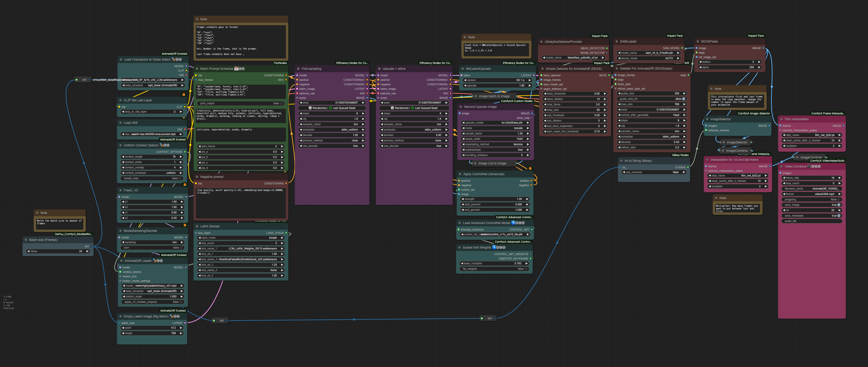This screenshot has height=367, width=868.
Task: Open the format dropdown showing video/h264-mp4
Action: pos(812,194)
